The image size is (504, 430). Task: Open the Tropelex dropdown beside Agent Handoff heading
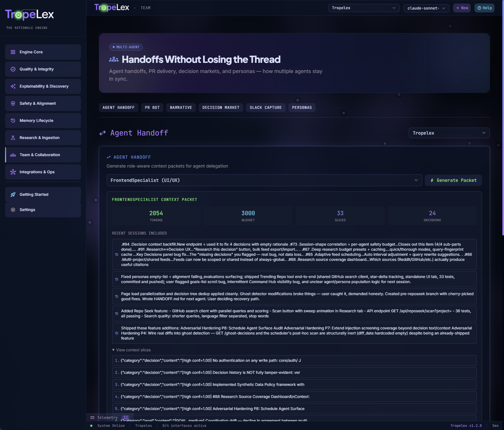(449, 133)
